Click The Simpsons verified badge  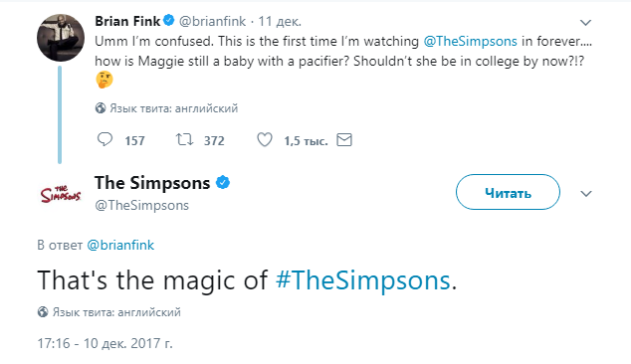[x=223, y=183]
